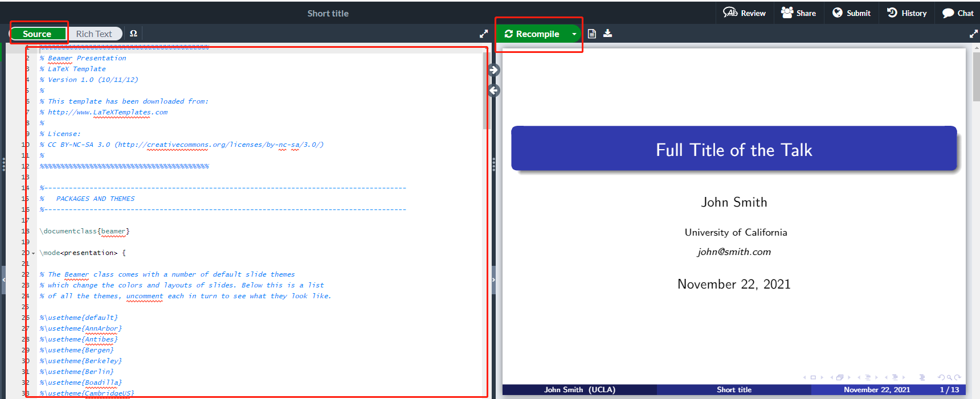The height and width of the screenshot is (399, 980).
Task: Switch editor to Rich Text mode
Action: point(94,34)
